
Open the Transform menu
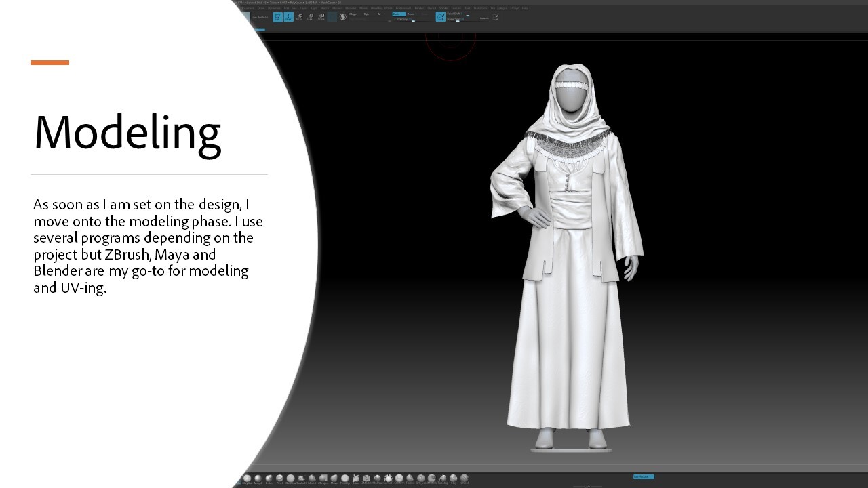pos(480,8)
